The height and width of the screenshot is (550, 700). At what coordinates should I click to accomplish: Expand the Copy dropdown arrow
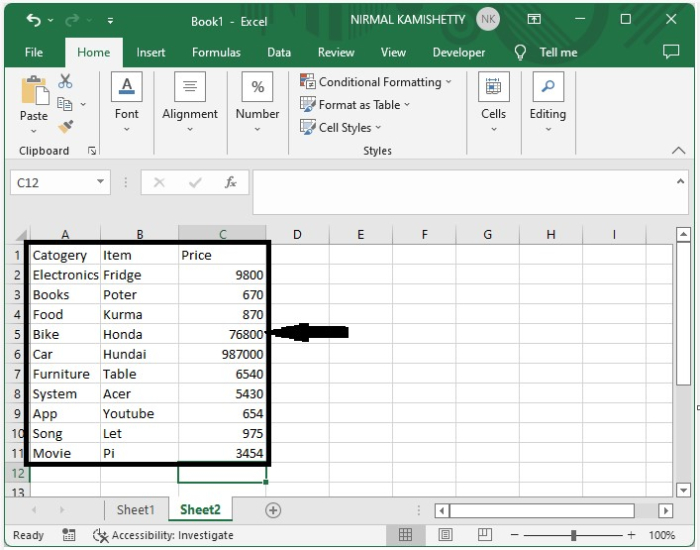[x=83, y=104]
